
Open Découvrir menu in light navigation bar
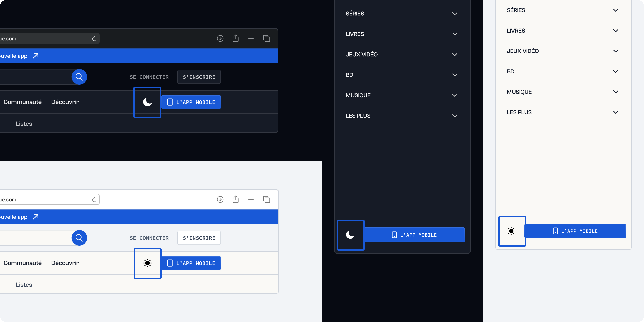(x=65, y=263)
